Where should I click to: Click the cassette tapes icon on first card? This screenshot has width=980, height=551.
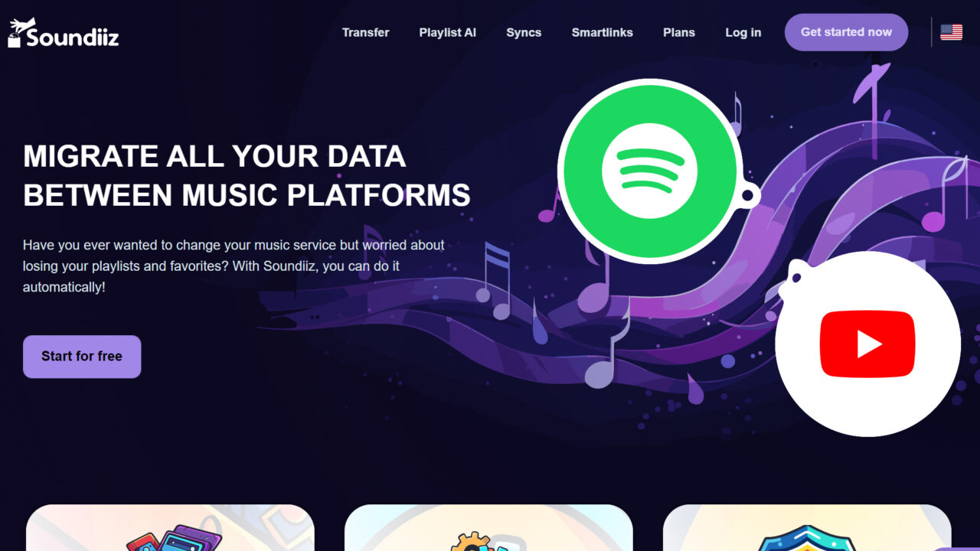pyautogui.click(x=173, y=537)
